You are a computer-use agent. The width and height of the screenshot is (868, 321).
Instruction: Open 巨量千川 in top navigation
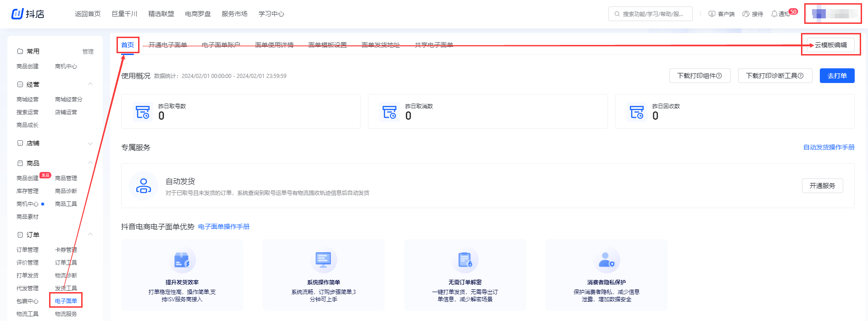[124, 14]
